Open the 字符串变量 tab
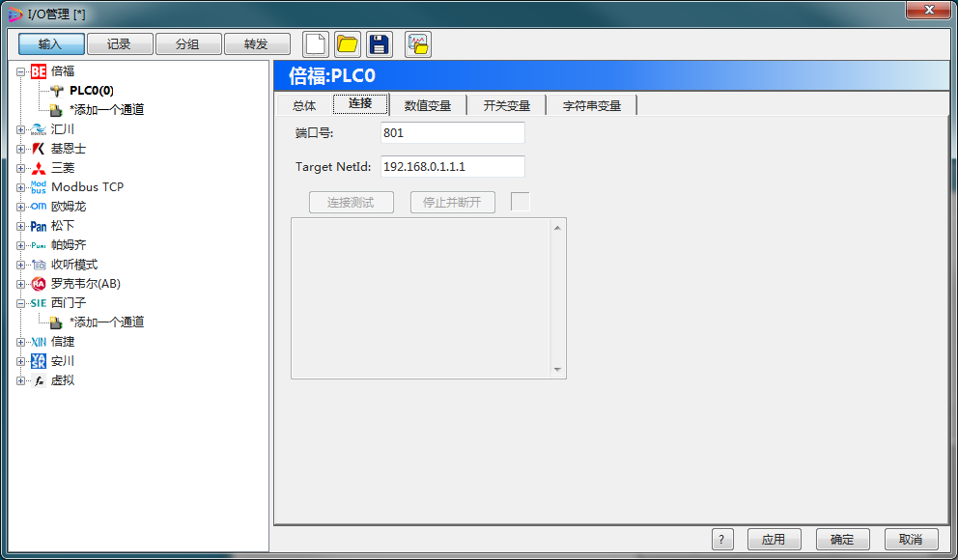This screenshot has width=958, height=560. [591, 105]
